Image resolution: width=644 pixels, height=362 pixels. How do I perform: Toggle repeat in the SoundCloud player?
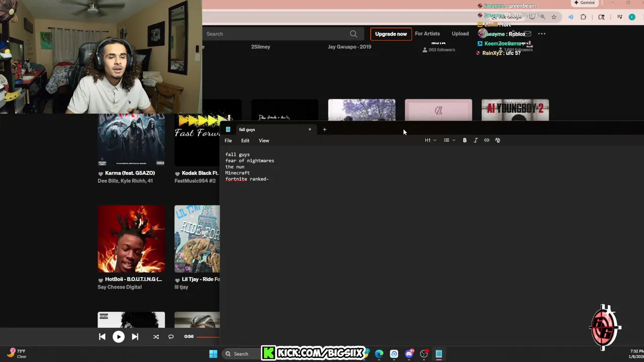(171, 337)
